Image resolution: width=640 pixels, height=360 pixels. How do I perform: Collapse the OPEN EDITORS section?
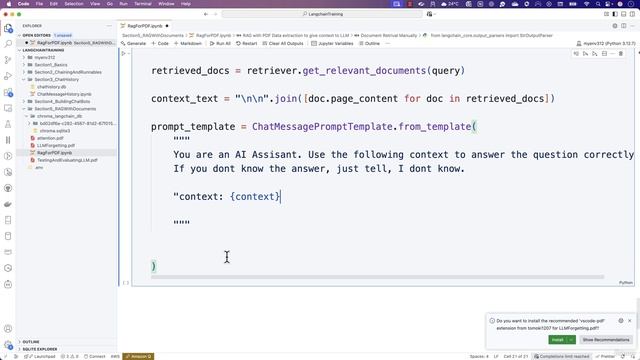coord(36,35)
